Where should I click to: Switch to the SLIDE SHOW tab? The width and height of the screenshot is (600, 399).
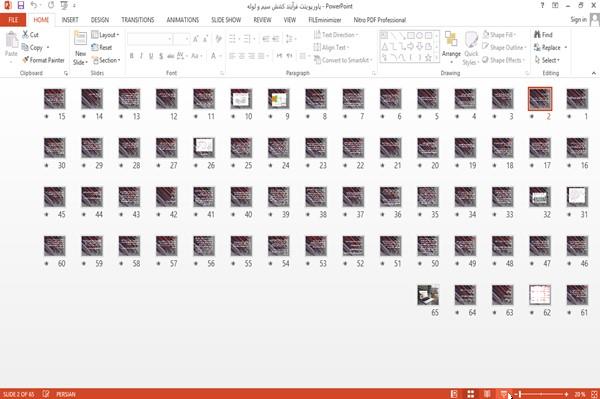(226, 20)
